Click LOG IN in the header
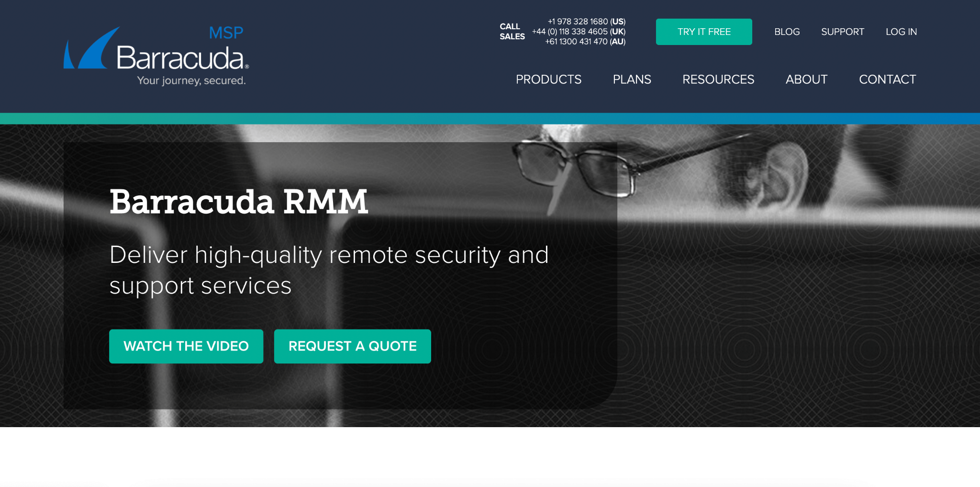Image resolution: width=980 pixels, height=487 pixels. pyautogui.click(x=901, y=32)
